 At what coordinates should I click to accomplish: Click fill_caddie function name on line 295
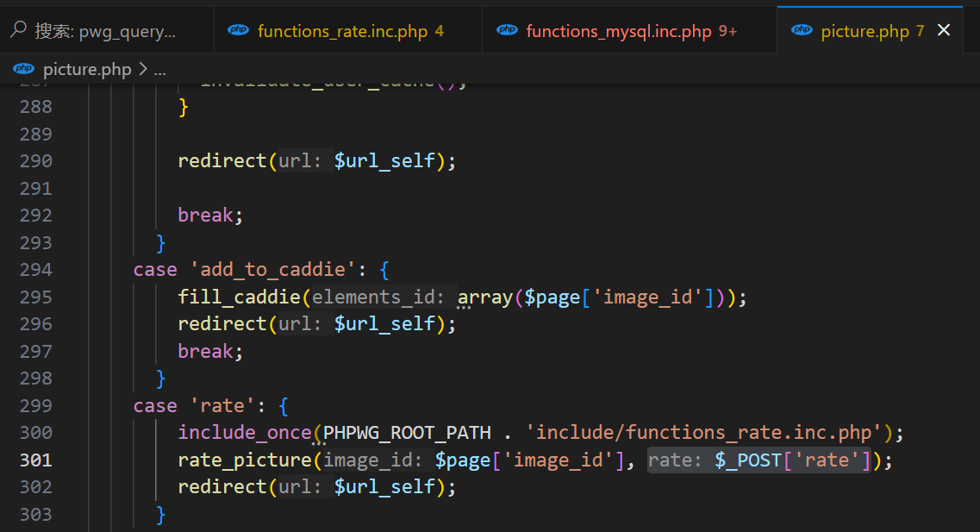pos(240,297)
